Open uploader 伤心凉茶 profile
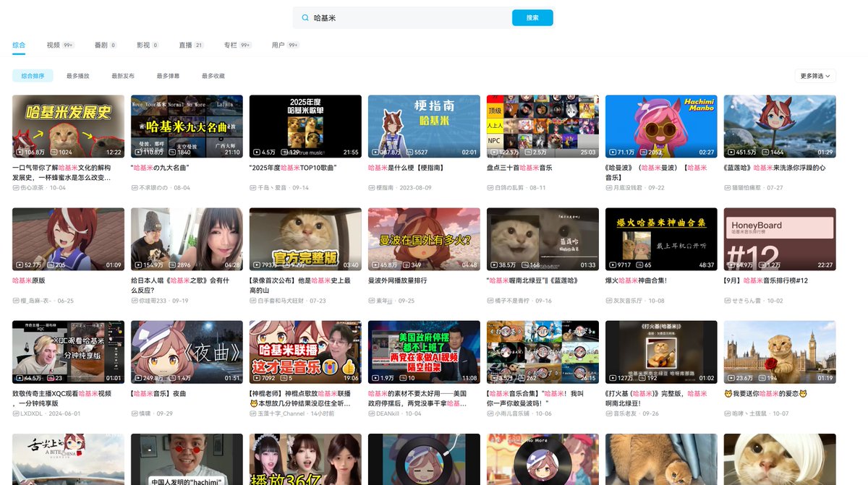 (x=33, y=187)
